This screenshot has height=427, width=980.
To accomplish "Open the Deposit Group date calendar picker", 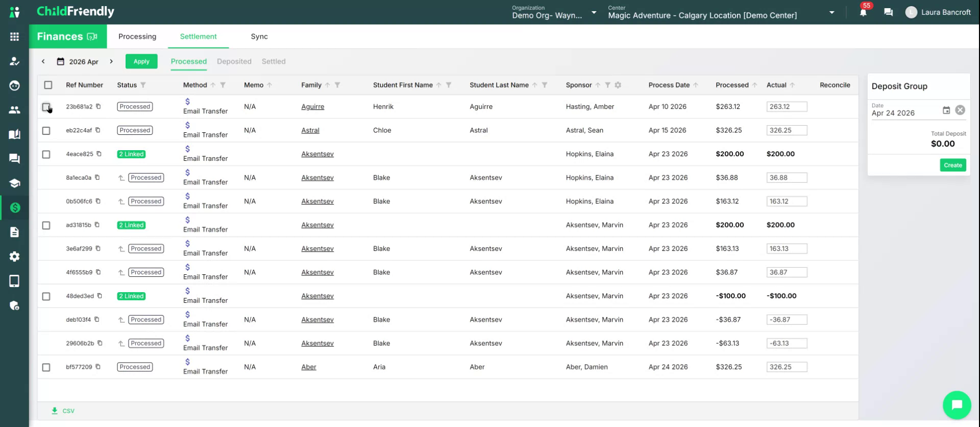I will coord(946,110).
